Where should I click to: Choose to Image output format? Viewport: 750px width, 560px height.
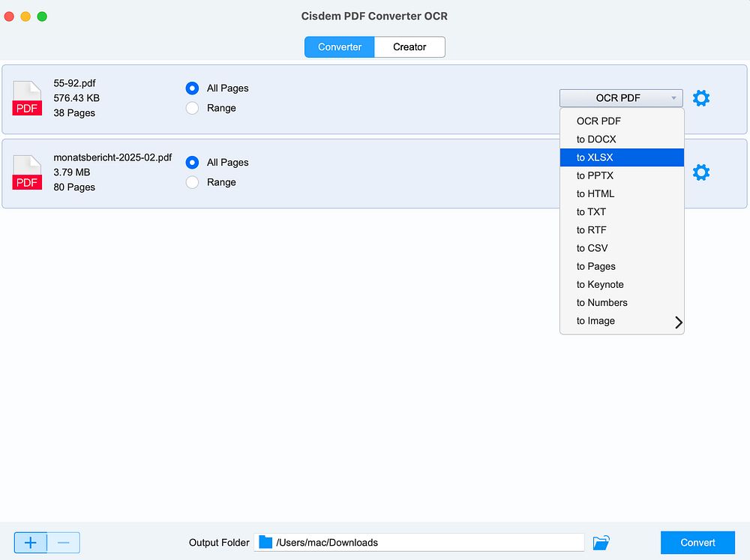pyautogui.click(x=622, y=321)
